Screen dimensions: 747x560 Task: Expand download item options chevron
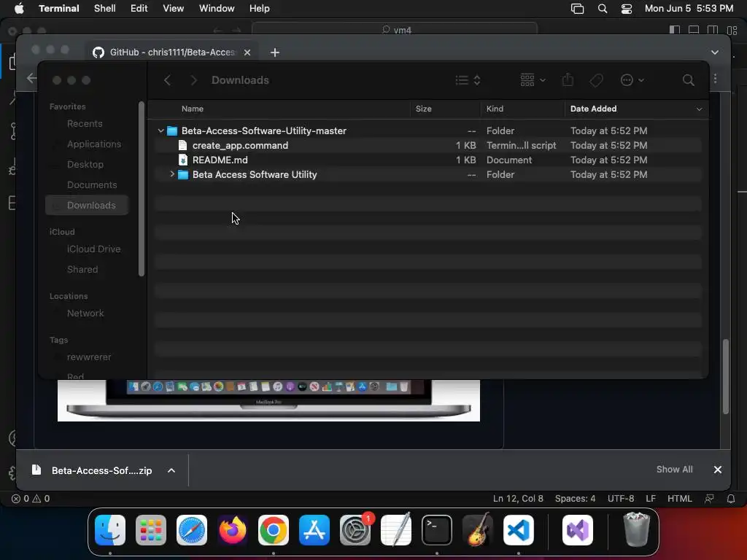pos(171,470)
